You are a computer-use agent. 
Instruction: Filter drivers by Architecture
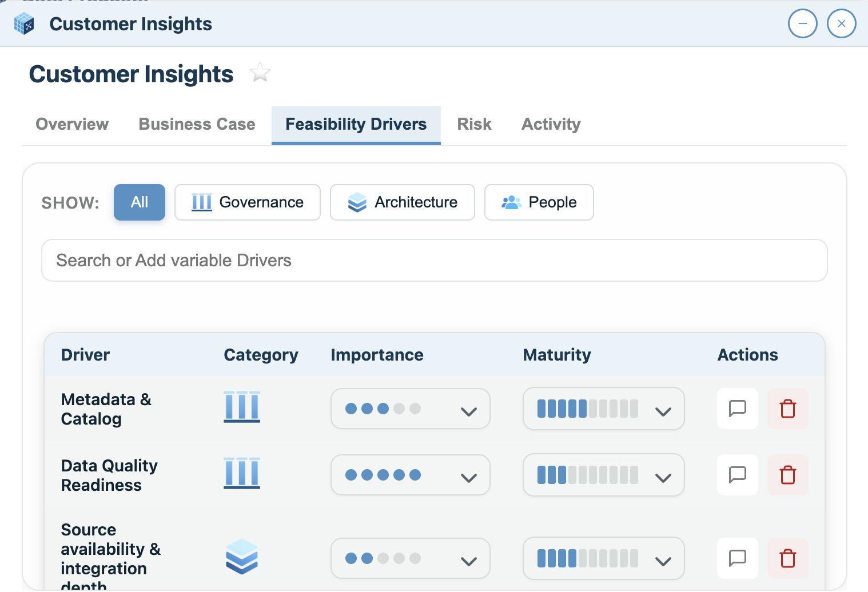coord(402,202)
